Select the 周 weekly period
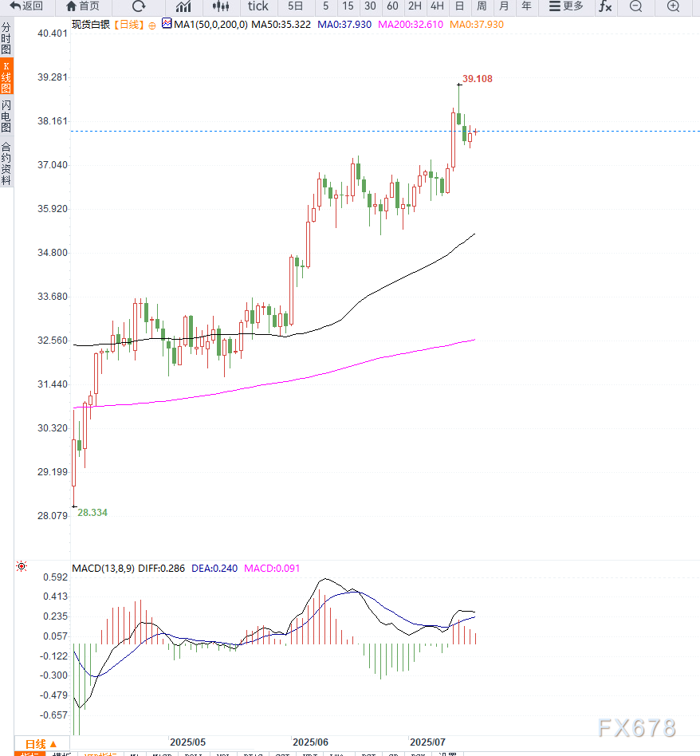This screenshot has height=756, width=700. click(482, 6)
